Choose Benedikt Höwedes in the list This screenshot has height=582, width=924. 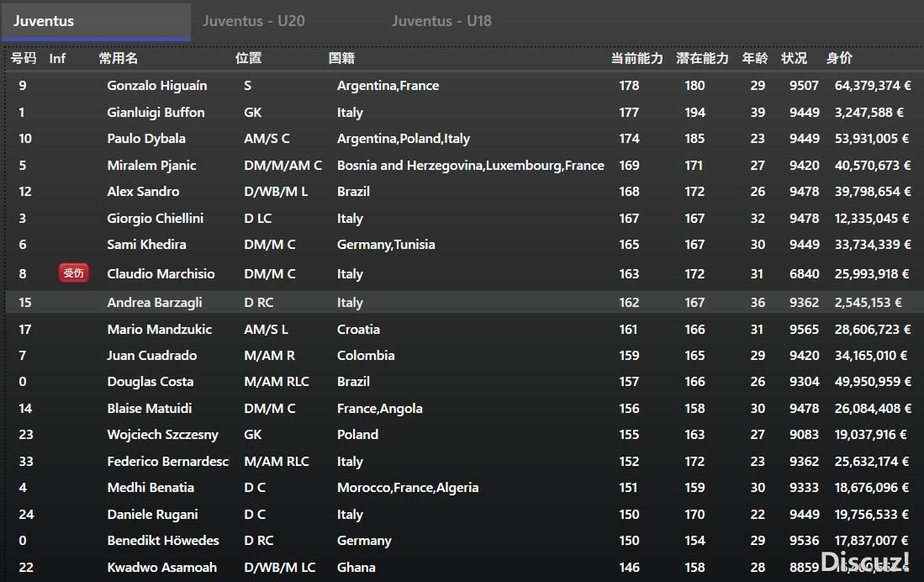coord(162,541)
